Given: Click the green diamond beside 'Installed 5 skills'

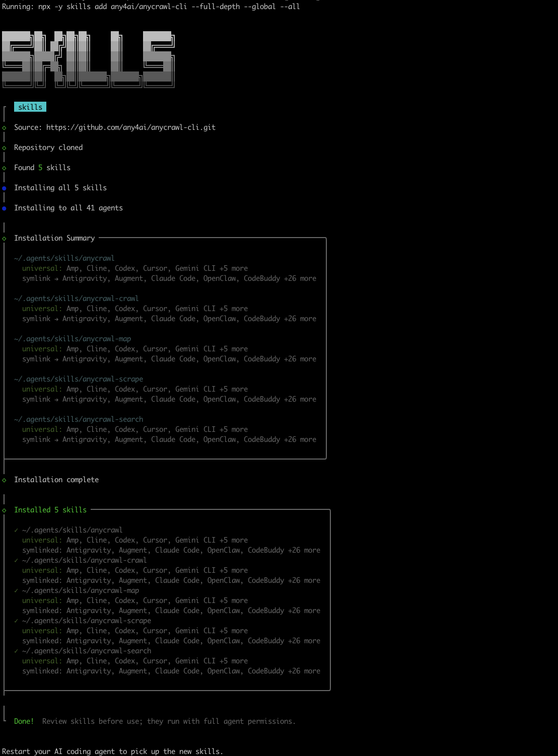Looking at the screenshot, I should click(x=4, y=510).
